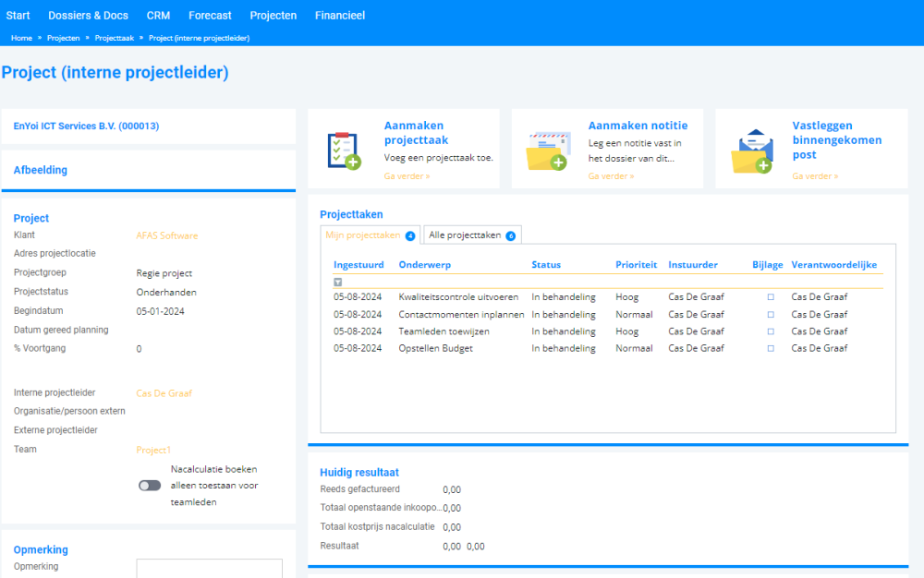Image resolution: width=924 pixels, height=578 pixels.
Task: Check Bijlage box for Opstellen Budget
Action: (771, 348)
